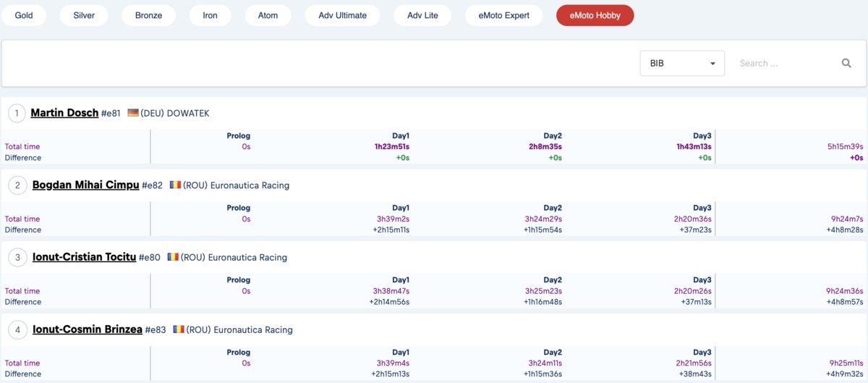
Task: Click the Romanian flag beside Bogdan Mihai Cimpu
Action: coord(175,185)
